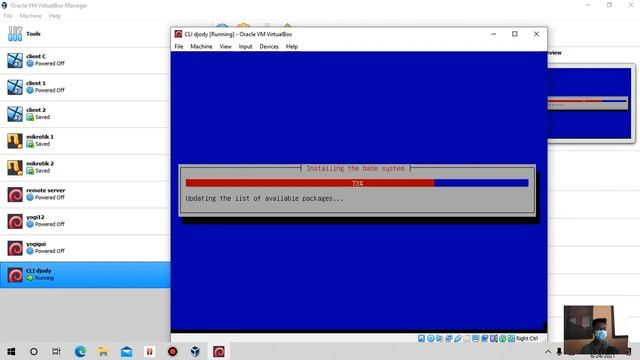Select the yogigui virtual machine

pos(85,248)
